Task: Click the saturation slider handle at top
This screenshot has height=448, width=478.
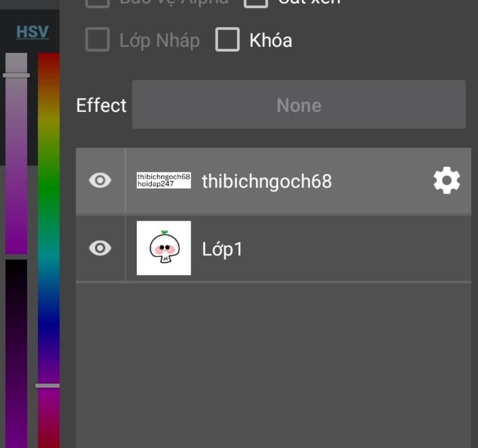Action: tap(16, 75)
